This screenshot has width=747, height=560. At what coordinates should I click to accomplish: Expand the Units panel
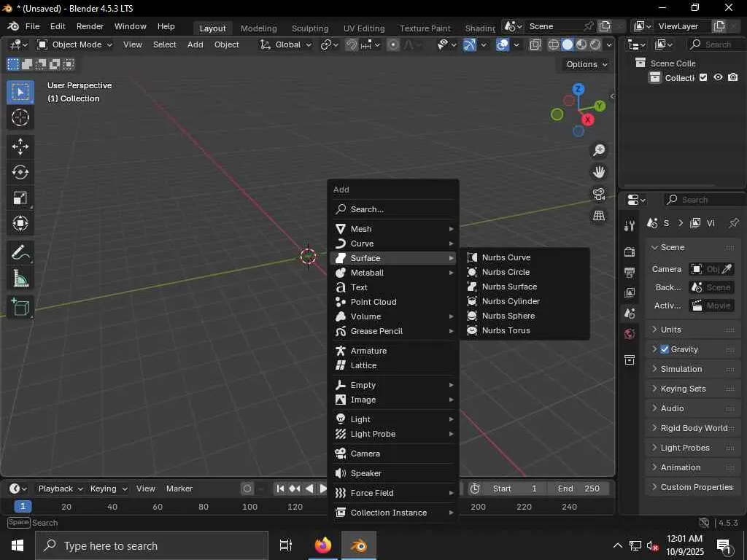point(694,330)
